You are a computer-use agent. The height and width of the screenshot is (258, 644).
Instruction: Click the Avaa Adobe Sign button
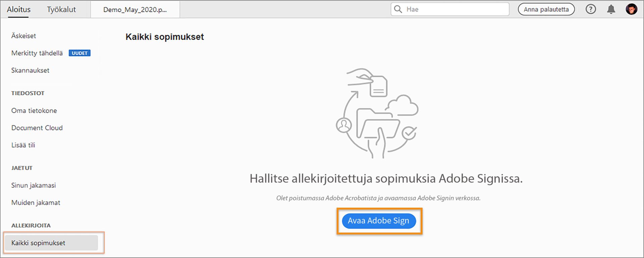coord(379,221)
